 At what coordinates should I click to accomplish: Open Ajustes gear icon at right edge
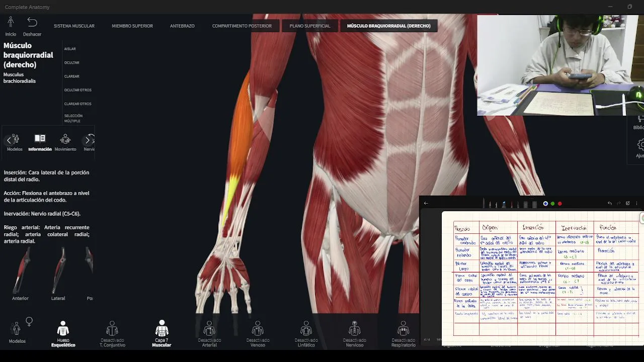coord(640,145)
